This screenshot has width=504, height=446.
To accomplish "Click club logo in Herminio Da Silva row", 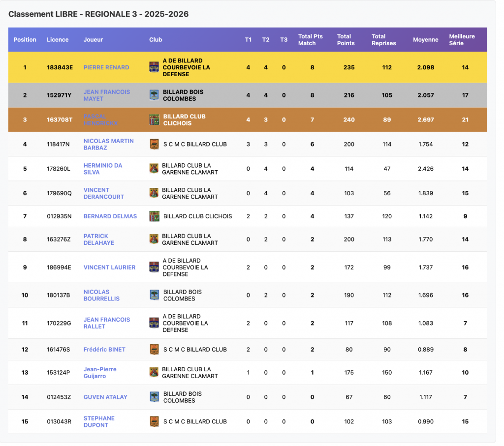I will 154,169.
